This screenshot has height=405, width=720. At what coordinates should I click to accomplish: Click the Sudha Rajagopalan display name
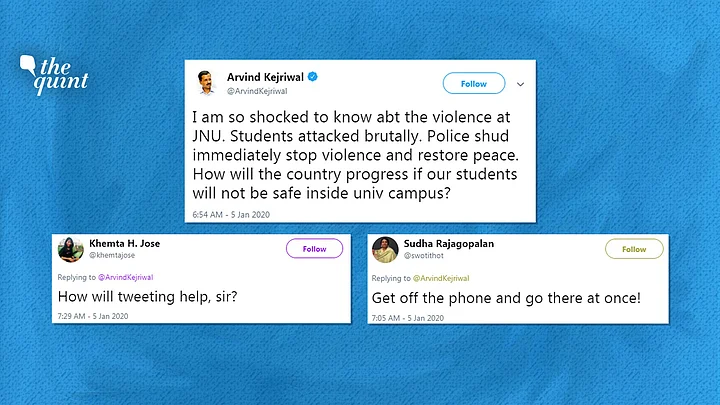pyautogui.click(x=449, y=243)
